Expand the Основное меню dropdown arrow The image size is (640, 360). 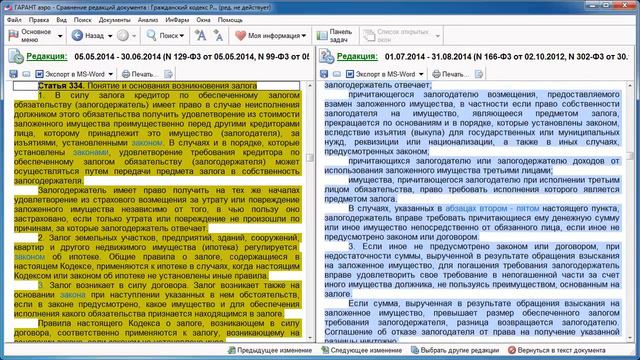pyautogui.click(x=60, y=36)
